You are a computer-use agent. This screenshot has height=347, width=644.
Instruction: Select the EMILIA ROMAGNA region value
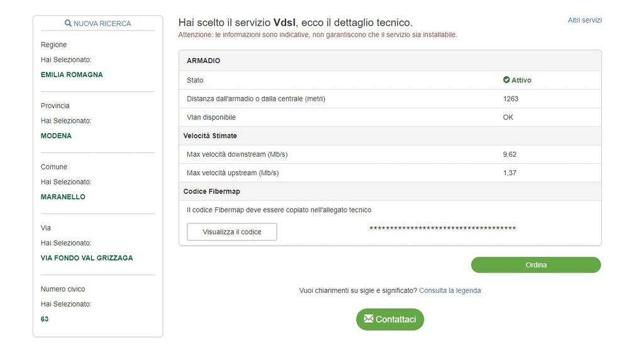[x=72, y=74]
